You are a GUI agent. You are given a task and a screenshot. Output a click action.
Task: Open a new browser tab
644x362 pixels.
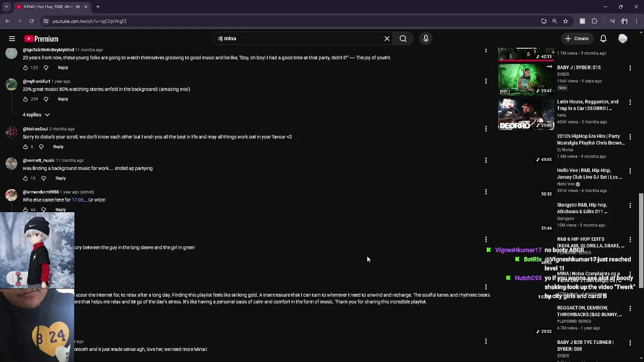98,7
